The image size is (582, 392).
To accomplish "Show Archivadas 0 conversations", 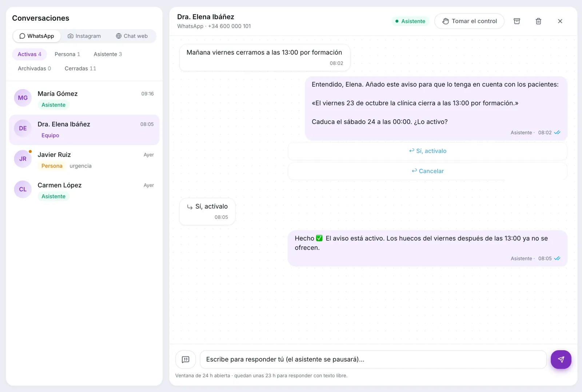I will tap(34, 68).
